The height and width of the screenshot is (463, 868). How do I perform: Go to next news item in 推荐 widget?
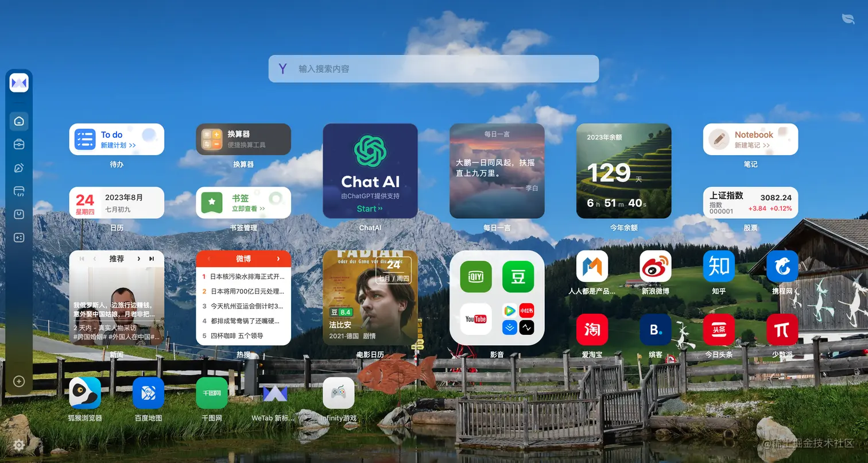coord(139,259)
